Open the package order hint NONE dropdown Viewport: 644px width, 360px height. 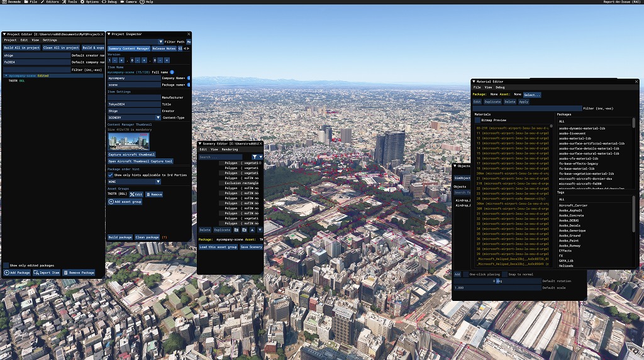[x=158, y=182]
